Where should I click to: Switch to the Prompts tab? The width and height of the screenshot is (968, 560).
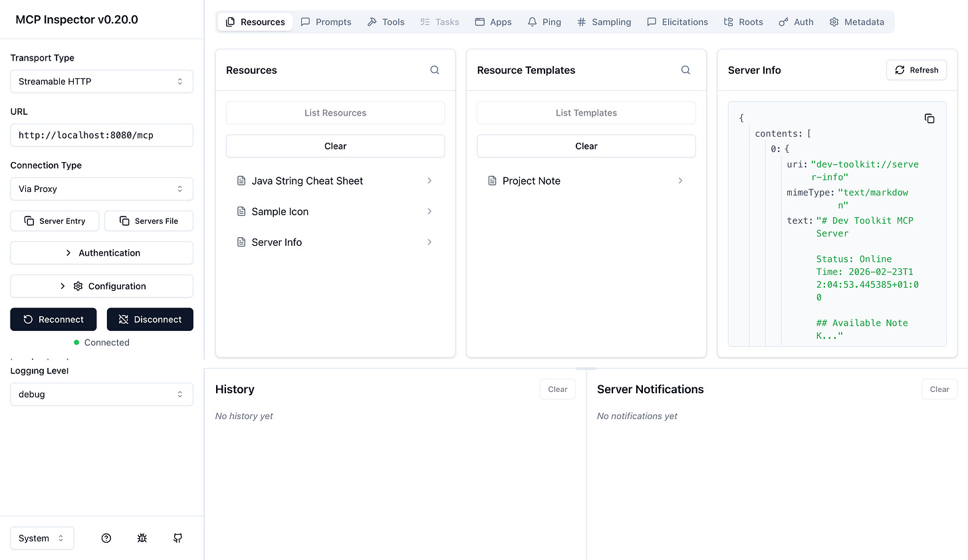pyautogui.click(x=326, y=21)
